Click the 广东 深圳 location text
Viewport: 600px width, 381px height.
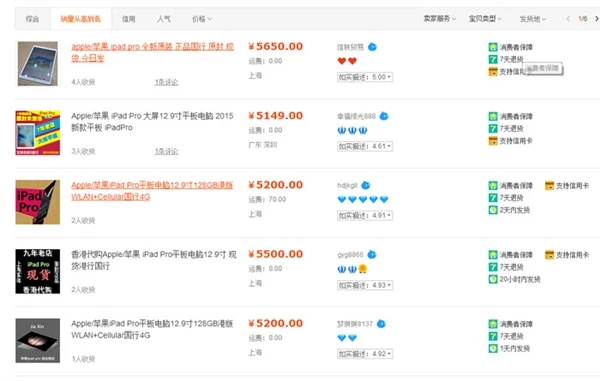(262, 145)
